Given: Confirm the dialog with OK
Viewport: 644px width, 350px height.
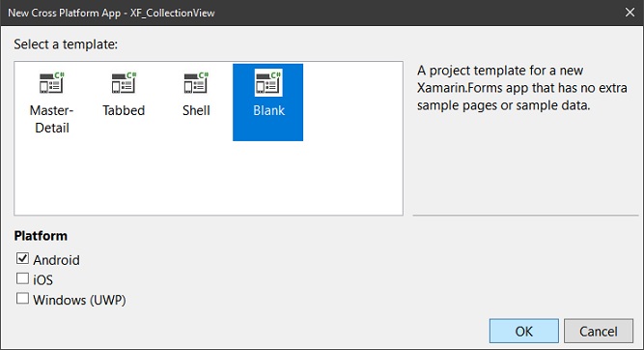Looking at the screenshot, I should coord(524,331).
